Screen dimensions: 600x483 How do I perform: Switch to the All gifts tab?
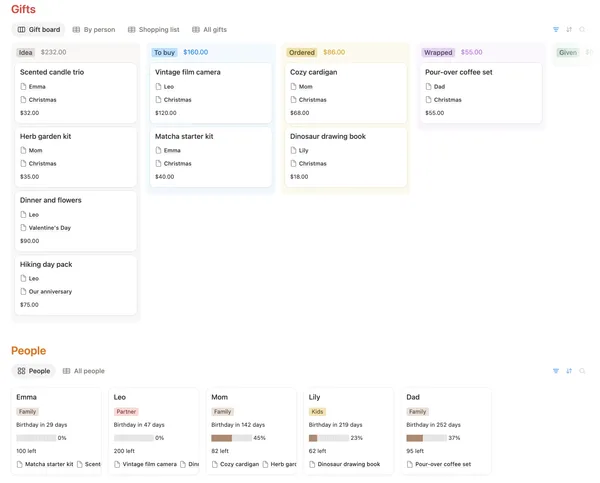pyautogui.click(x=209, y=29)
